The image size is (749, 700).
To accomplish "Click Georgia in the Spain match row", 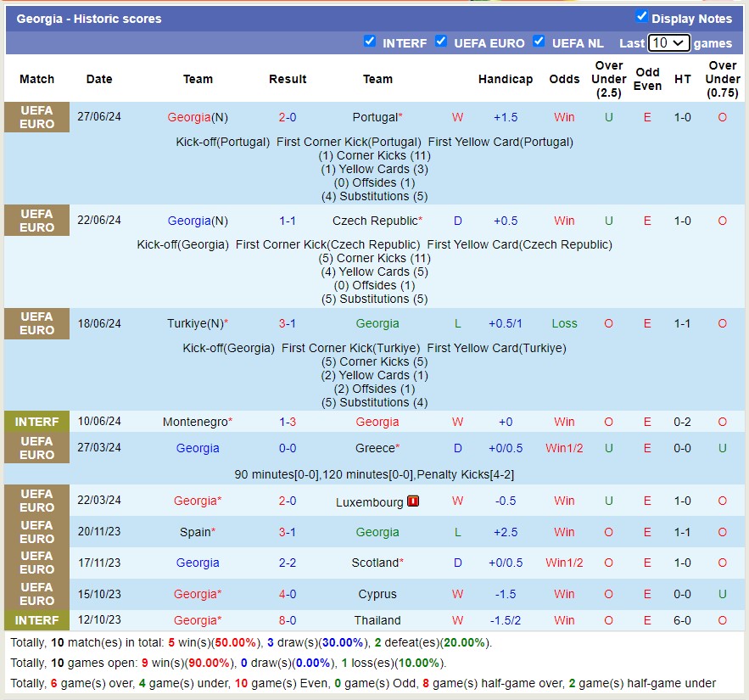I will [x=377, y=532].
